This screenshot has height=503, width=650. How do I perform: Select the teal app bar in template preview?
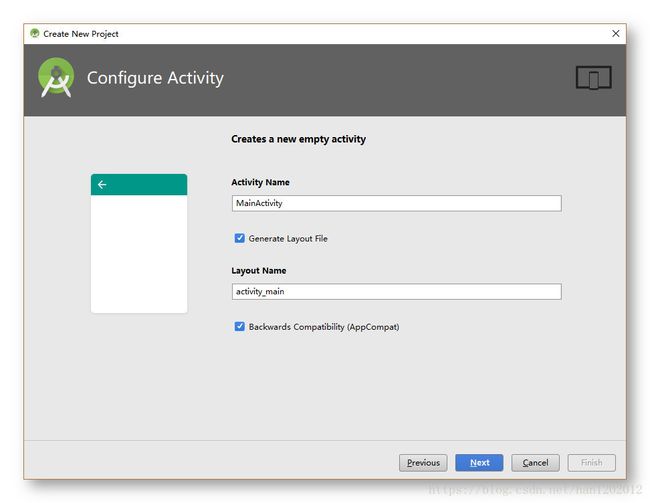(139, 185)
